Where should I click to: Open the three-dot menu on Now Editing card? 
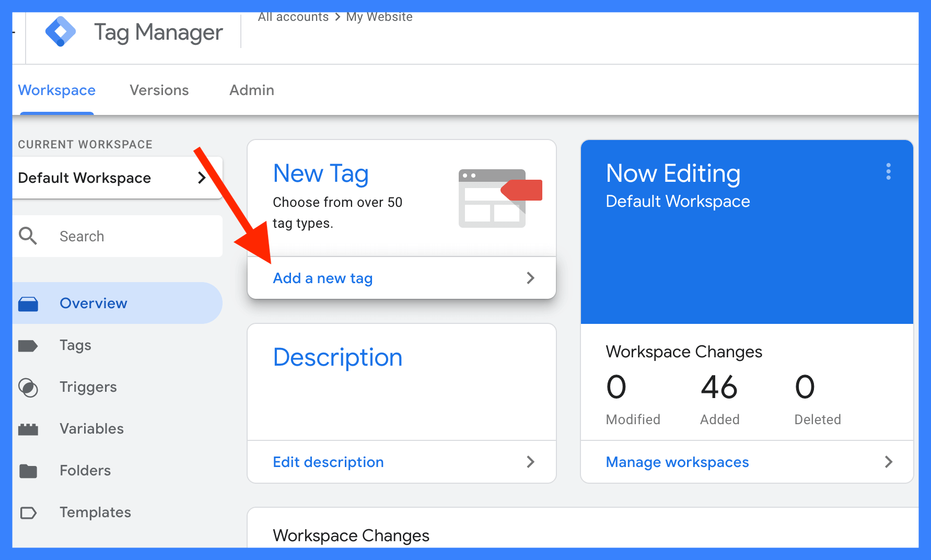pyautogui.click(x=888, y=171)
